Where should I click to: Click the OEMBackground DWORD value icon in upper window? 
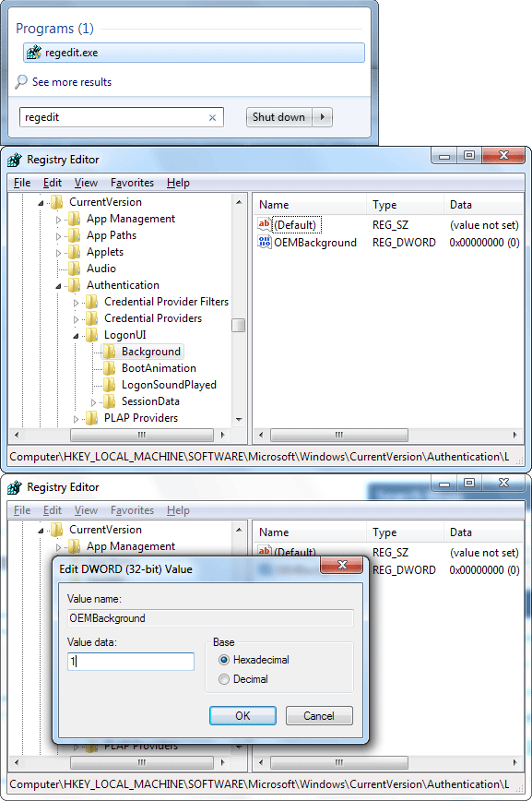pos(264,242)
